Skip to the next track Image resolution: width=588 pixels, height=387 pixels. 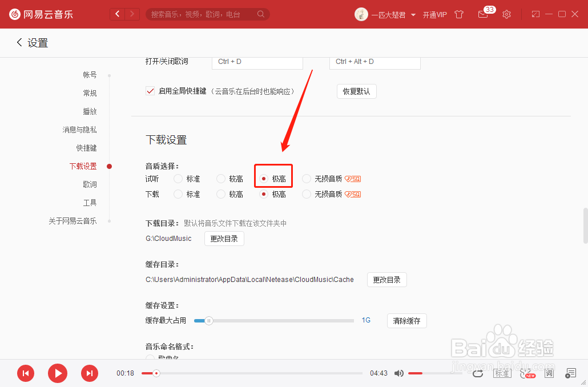(x=90, y=373)
